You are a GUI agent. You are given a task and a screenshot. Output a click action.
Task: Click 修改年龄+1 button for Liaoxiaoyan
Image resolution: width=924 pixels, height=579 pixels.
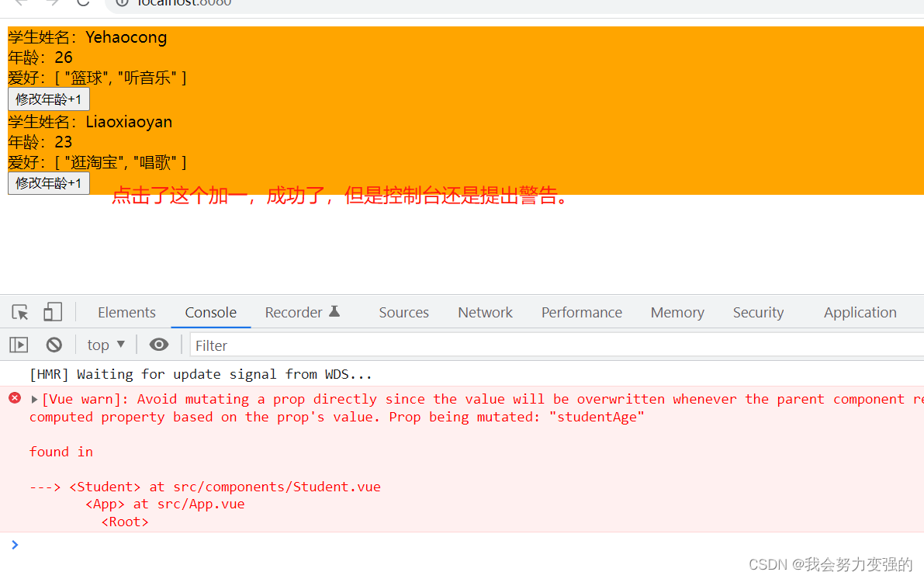click(49, 183)
